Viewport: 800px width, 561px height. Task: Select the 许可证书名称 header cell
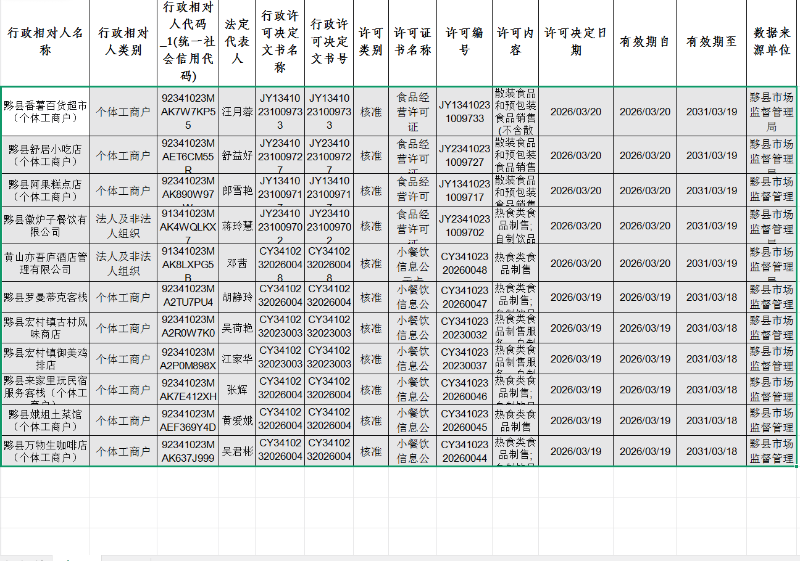click(x=412, y=41)
